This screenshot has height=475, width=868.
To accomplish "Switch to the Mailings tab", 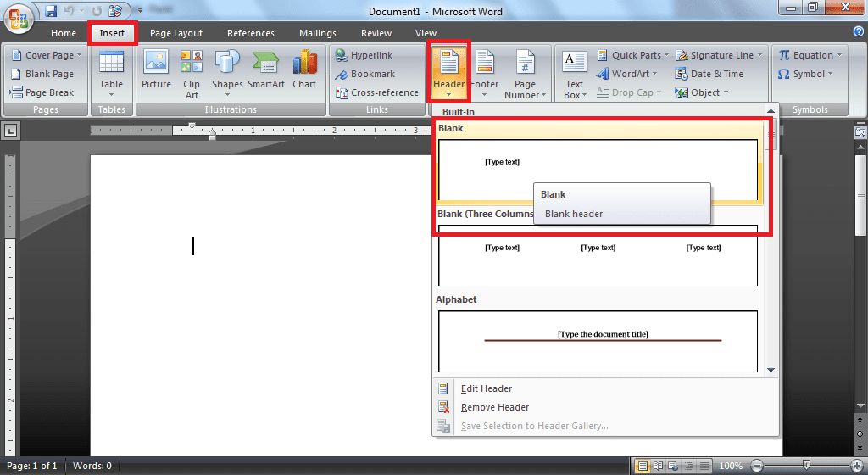I will 318,33.
